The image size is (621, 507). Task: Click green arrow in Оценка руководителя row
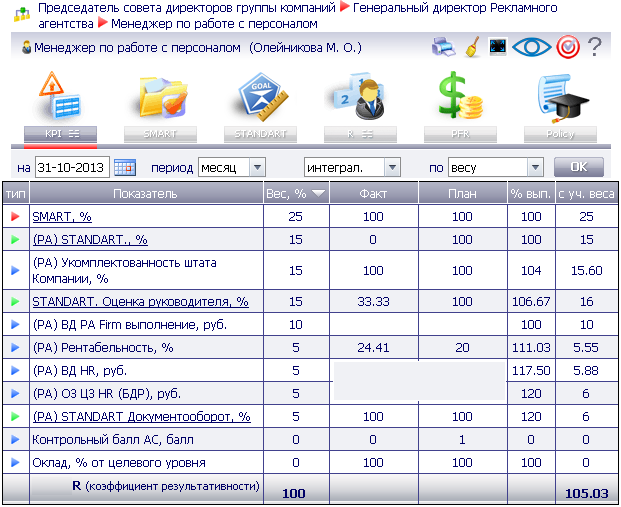(15, 301)
